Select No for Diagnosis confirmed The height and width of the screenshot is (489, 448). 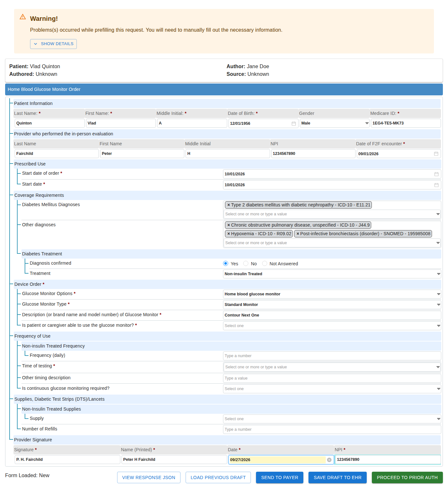[246, 263]
